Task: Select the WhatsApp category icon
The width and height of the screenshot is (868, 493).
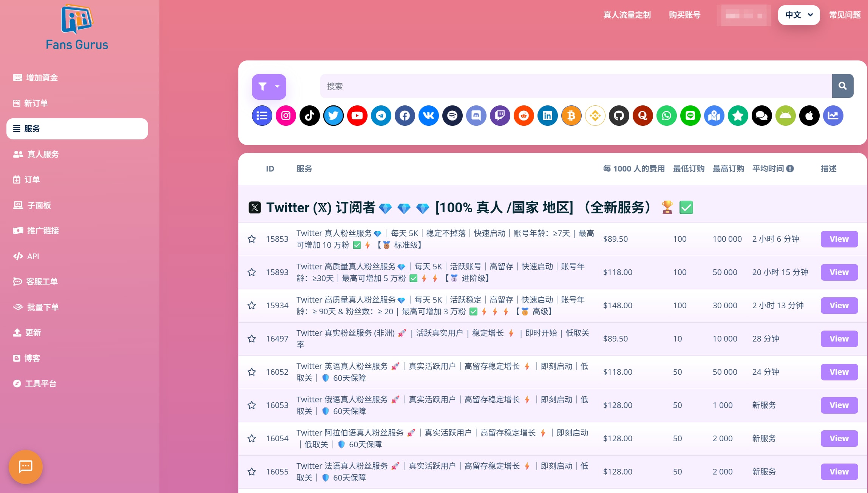Action: pyautogui.click(x=666, y=116)
